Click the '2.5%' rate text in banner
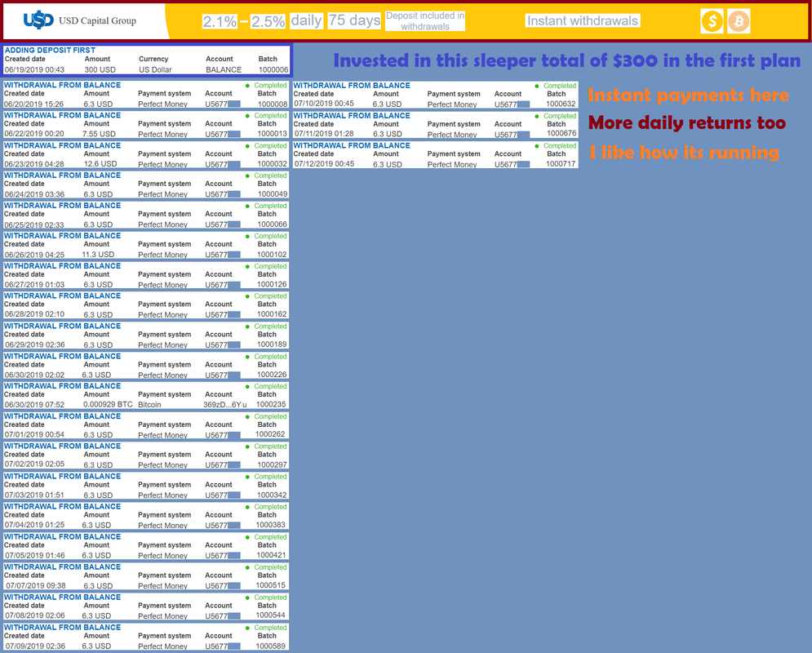 (x=268, y=21)
